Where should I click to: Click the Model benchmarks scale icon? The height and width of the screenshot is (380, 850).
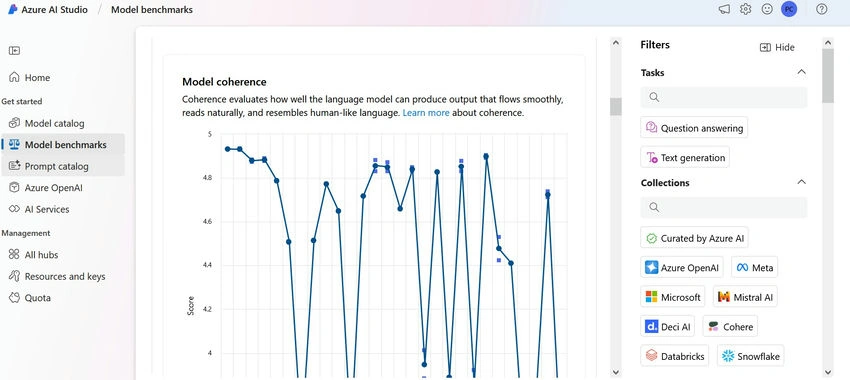point(15,145)
